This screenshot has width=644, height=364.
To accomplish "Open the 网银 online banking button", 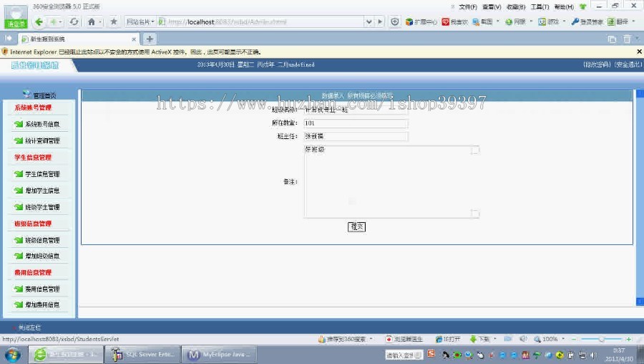I will pyautogui.click(x=516, y=21).
